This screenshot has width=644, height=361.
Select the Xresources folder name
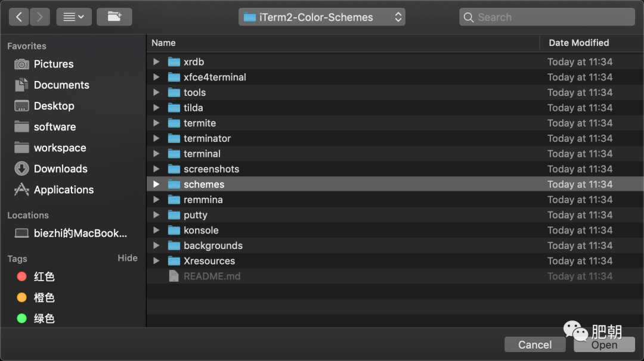(x=209, y=261)
